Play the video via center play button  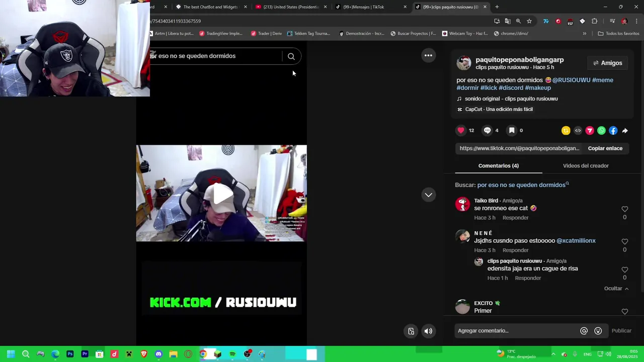pyautogui.click(x=222, y=194)
